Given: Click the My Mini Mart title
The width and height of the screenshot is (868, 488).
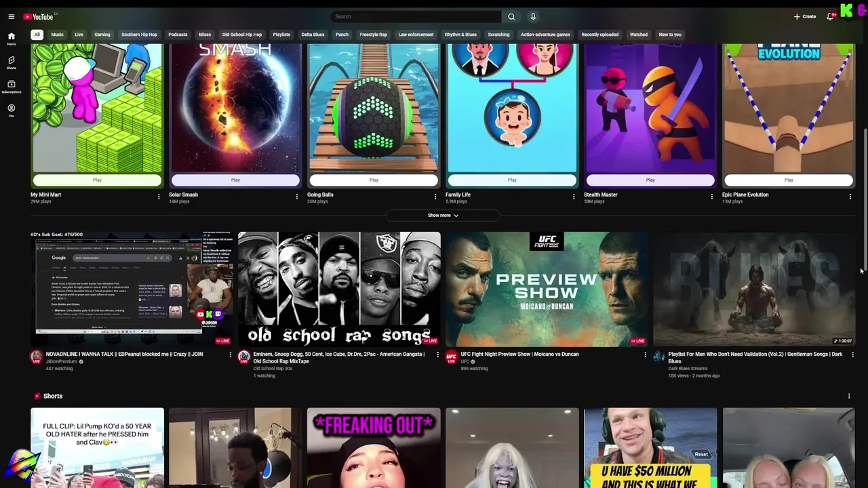Looking at the screenshot, I should [x=45, y=195].
